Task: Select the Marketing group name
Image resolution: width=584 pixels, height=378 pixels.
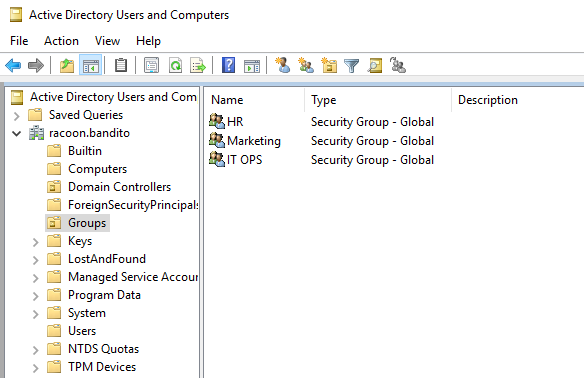Action: point(254,141)
